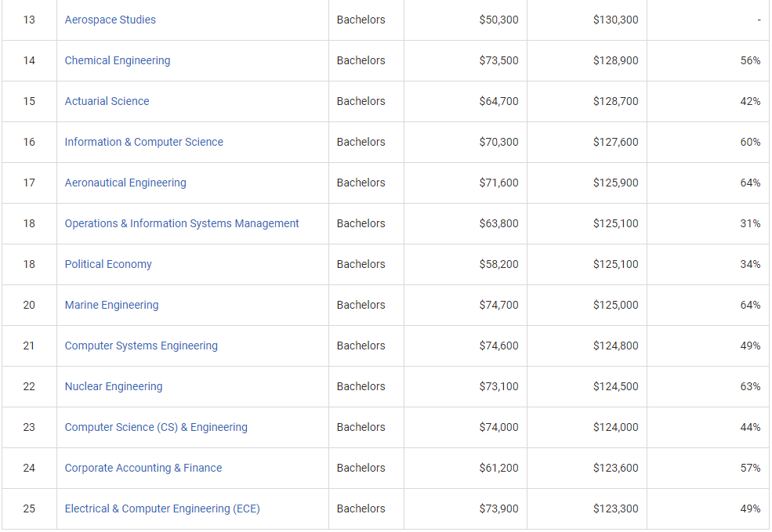Viewport: 772px width, 532px height.
Task: Click the Bachelors cell for Nuclear Engineering
Action: point(361,386)
